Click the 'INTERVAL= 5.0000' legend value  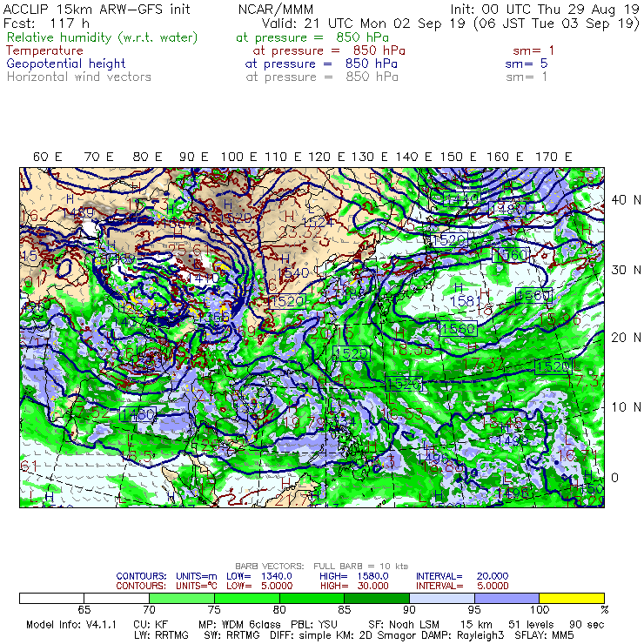pos(462,586)
